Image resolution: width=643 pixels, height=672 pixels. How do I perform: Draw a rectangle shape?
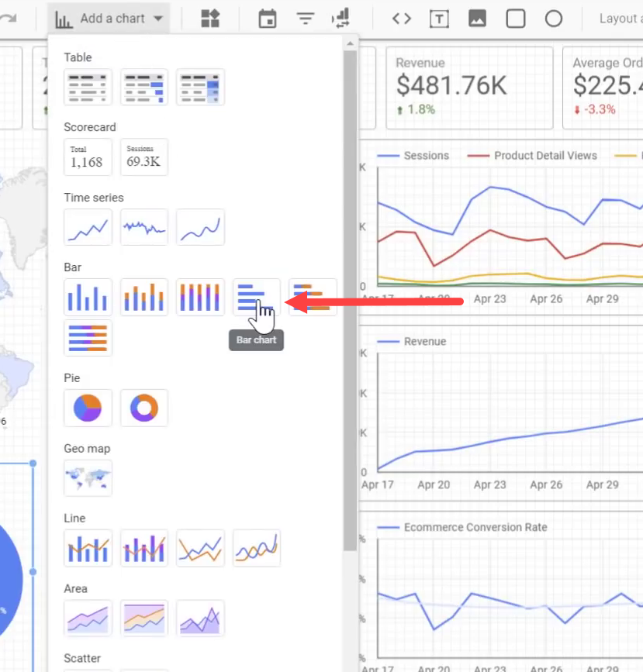point(515,19)
